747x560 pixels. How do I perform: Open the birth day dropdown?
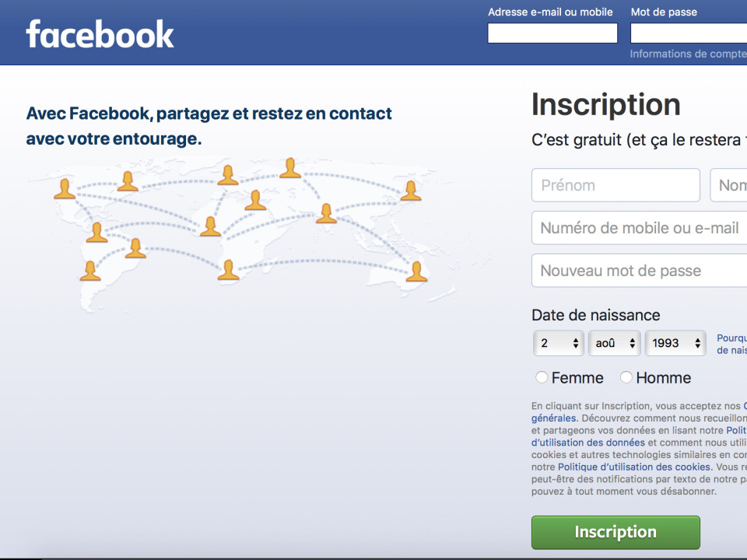tap(559, 343)
